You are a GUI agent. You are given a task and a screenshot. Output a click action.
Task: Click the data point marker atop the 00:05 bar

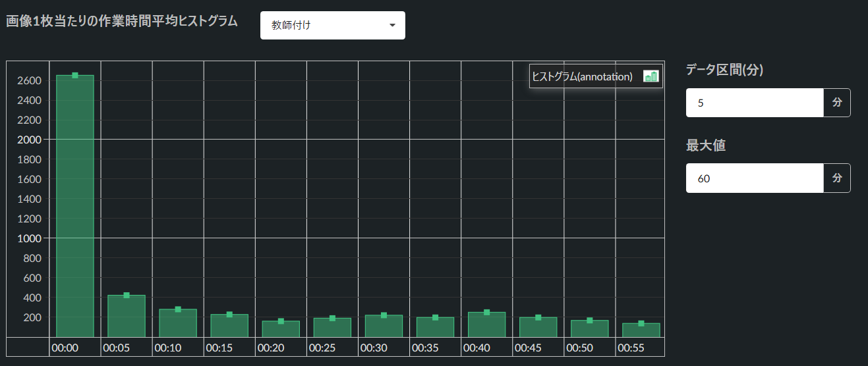click(x=127, y=295)
